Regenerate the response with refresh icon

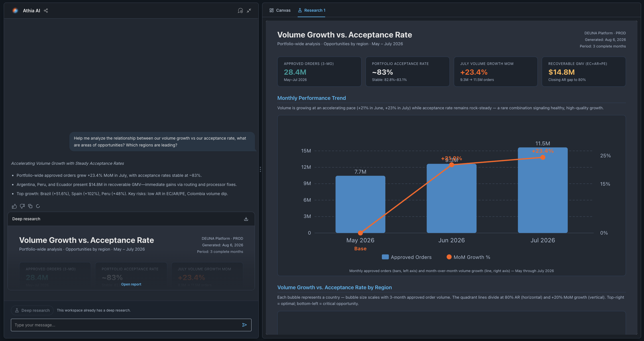point(38,206)
